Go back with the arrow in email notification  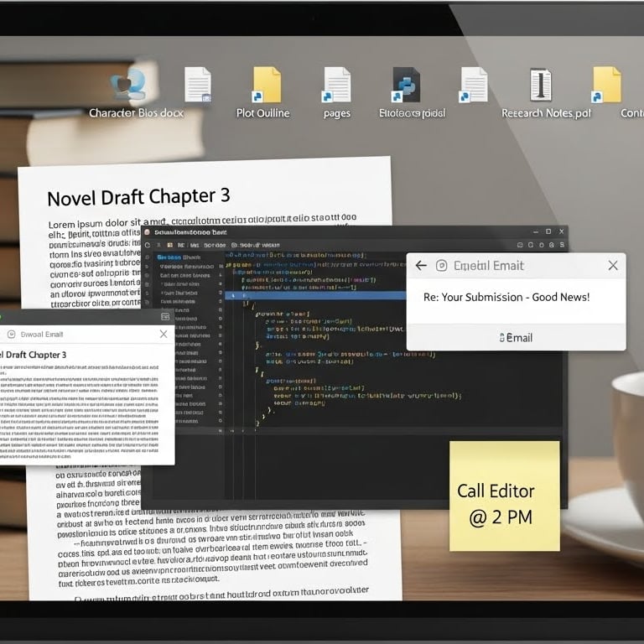pos(421,265)
